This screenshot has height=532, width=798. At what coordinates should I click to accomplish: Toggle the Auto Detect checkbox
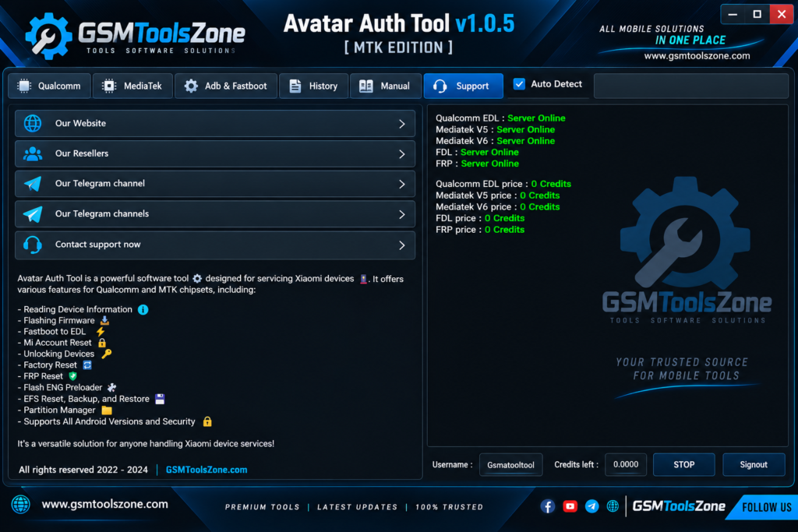519,84
